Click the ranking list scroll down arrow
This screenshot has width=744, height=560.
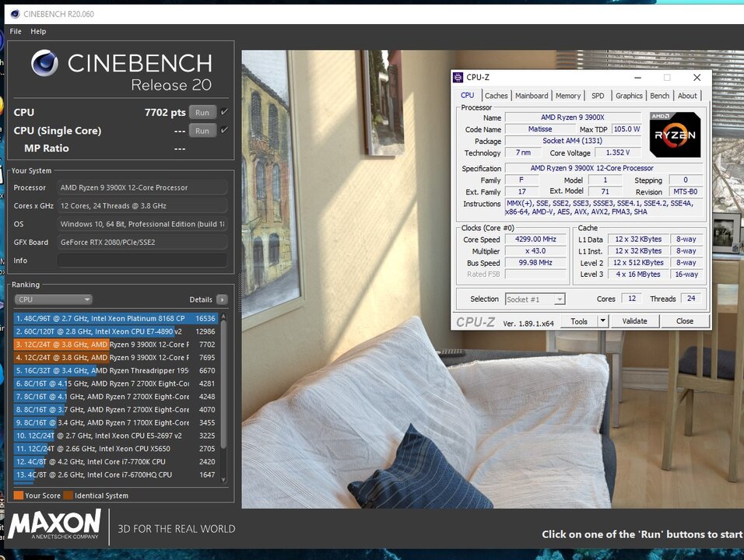tap(224, 480)
